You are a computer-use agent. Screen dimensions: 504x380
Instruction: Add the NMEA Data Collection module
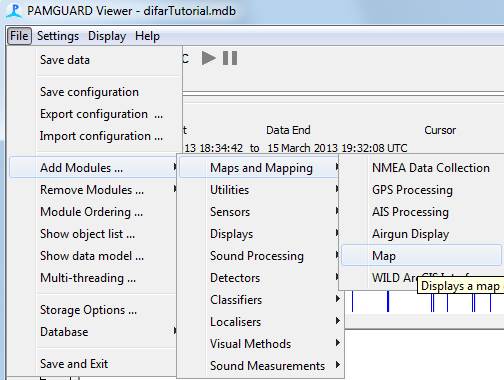[422, 168]
